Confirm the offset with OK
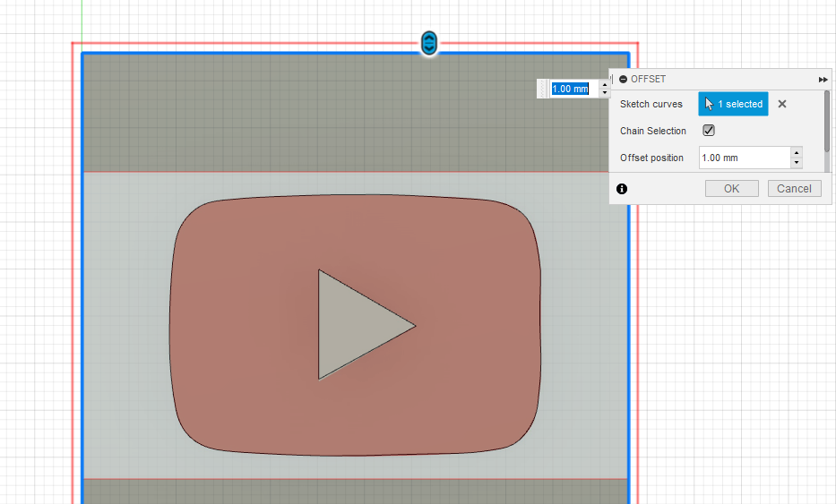The width and height of the screenshot is (836, 504). point(731,188)
